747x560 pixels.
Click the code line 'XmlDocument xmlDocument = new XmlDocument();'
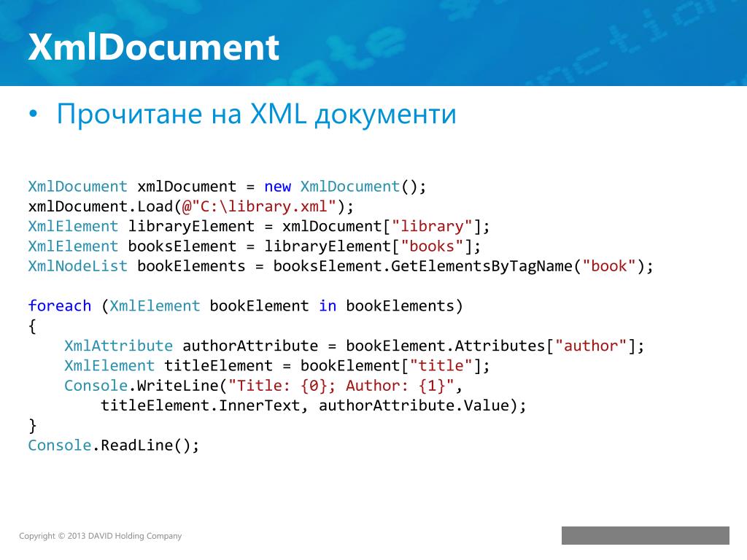pos(227,187)
